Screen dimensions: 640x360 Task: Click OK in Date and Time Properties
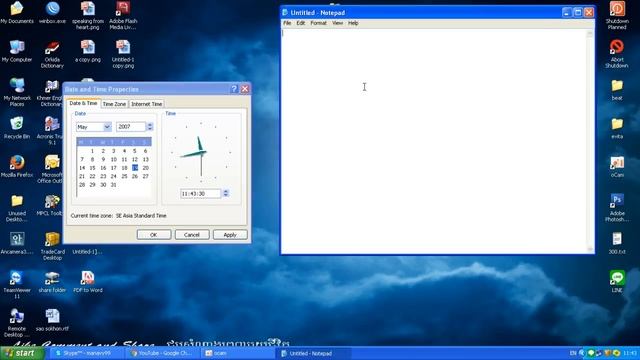click(x=154, y=235)
